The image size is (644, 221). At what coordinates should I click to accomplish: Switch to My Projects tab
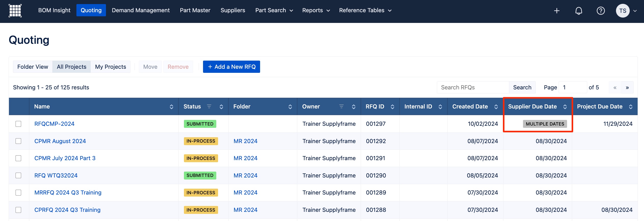(x=111, y=67)
